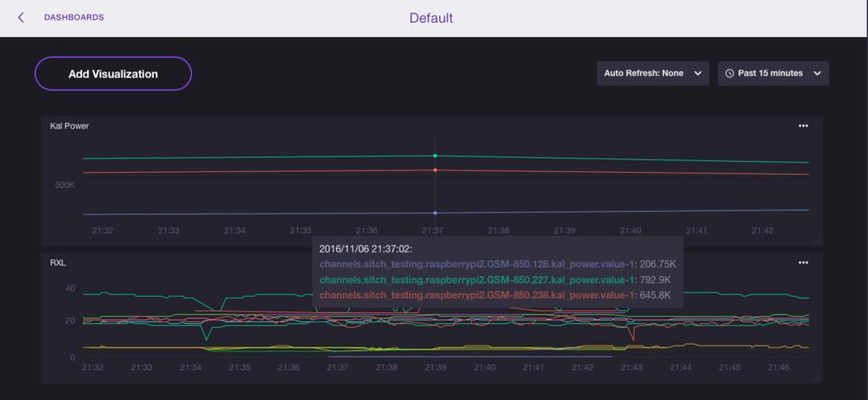This screenshot has height=400, width=868.
Task: Click the blue data point on Kal Power
Action: [x=435, y=213]
